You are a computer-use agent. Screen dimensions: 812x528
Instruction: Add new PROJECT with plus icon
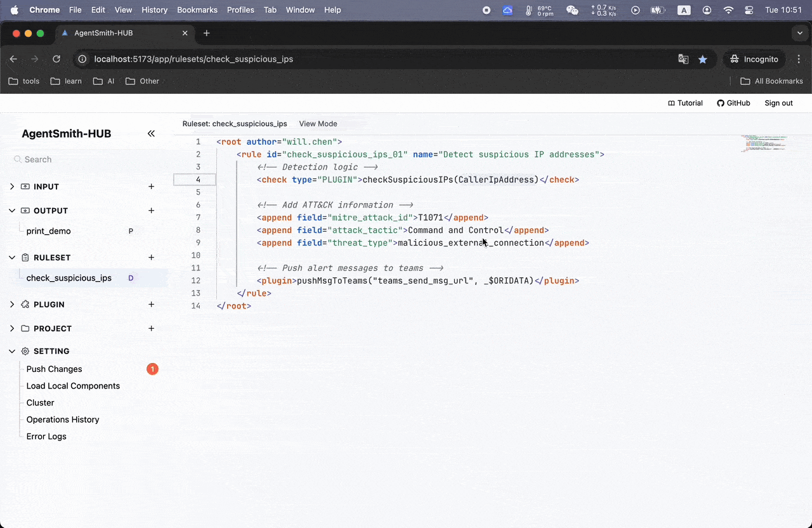151,329
